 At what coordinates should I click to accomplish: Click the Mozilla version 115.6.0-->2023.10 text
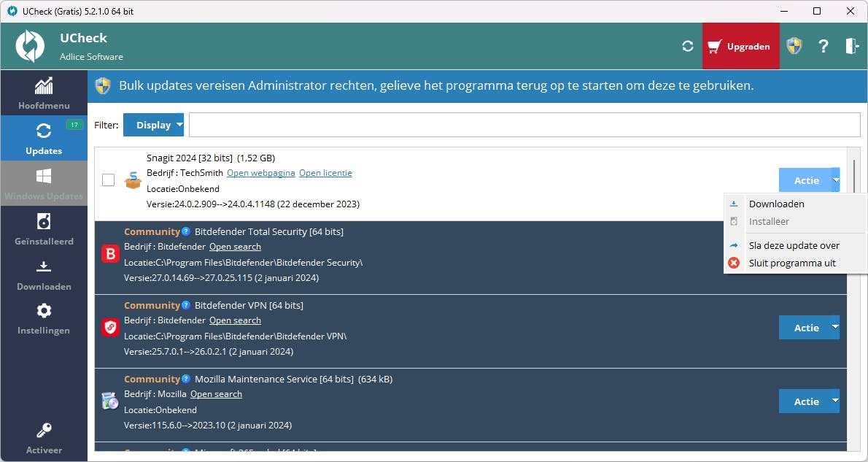188,426
